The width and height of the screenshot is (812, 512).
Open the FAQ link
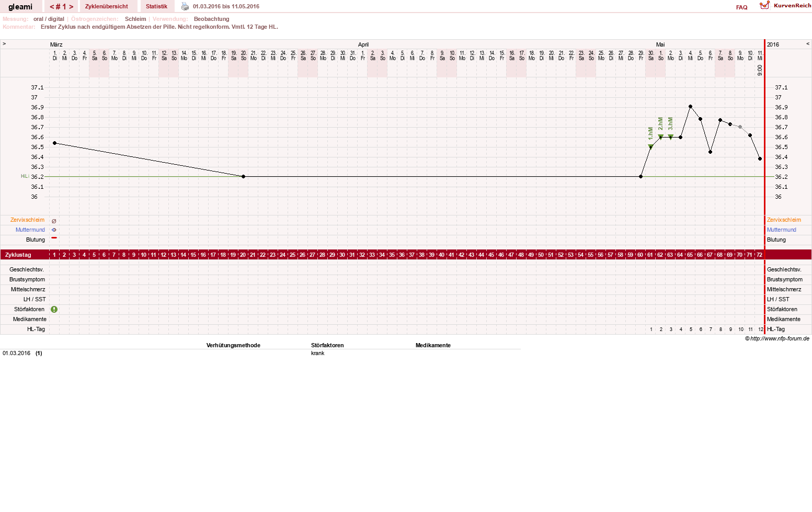point(741,7)
